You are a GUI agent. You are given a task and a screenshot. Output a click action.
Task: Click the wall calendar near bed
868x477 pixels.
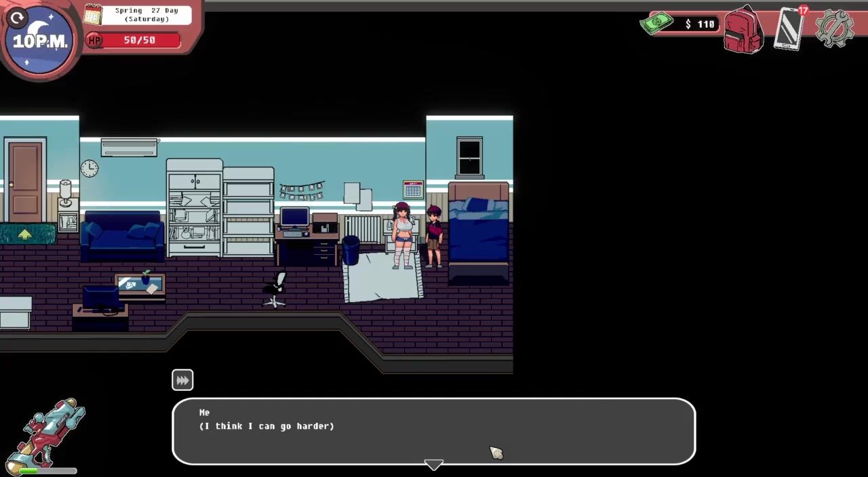[x=412, y=190]
